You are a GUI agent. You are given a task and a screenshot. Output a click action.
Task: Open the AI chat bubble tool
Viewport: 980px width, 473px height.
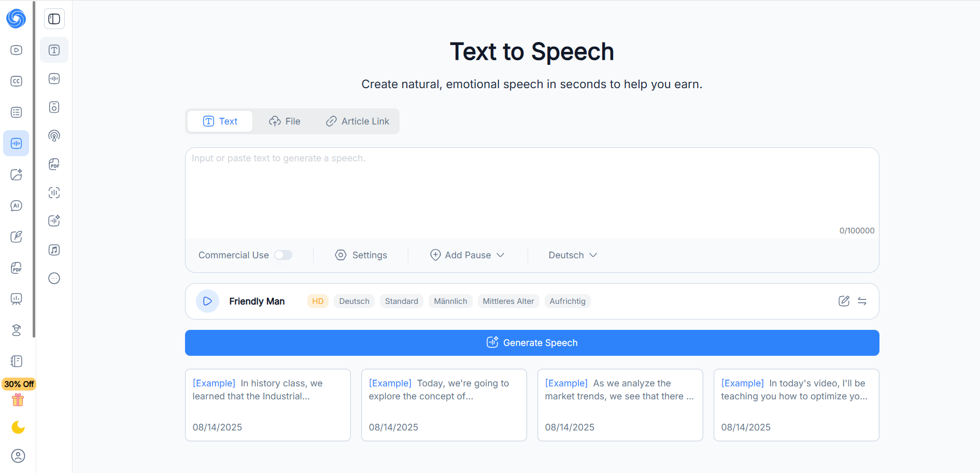(16, 205)
